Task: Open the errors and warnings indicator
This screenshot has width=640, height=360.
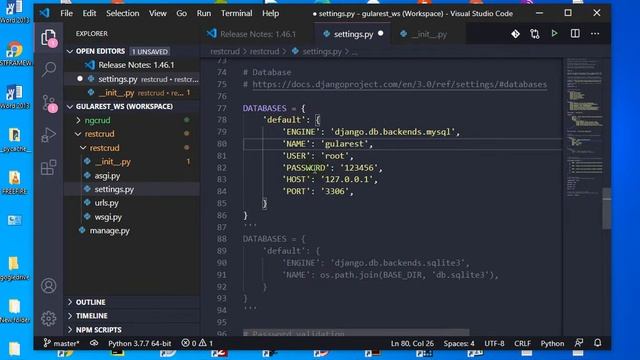Action: pos(197,343)
